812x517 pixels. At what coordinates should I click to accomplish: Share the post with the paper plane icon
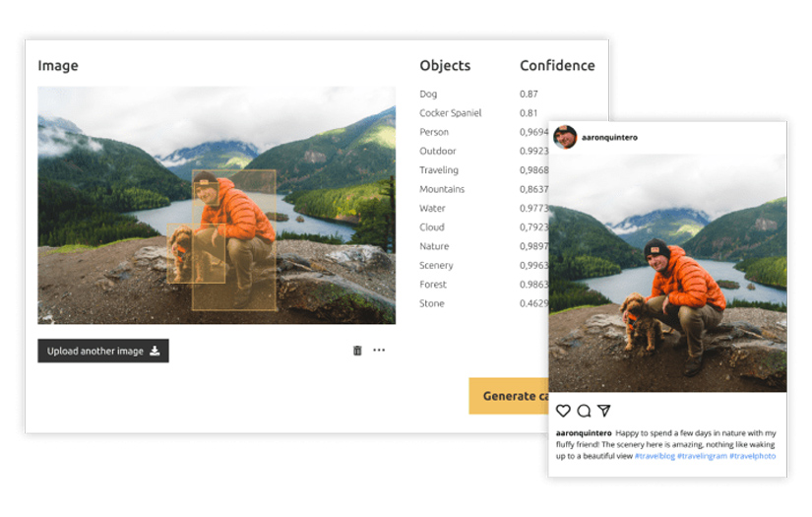point(603,411)
